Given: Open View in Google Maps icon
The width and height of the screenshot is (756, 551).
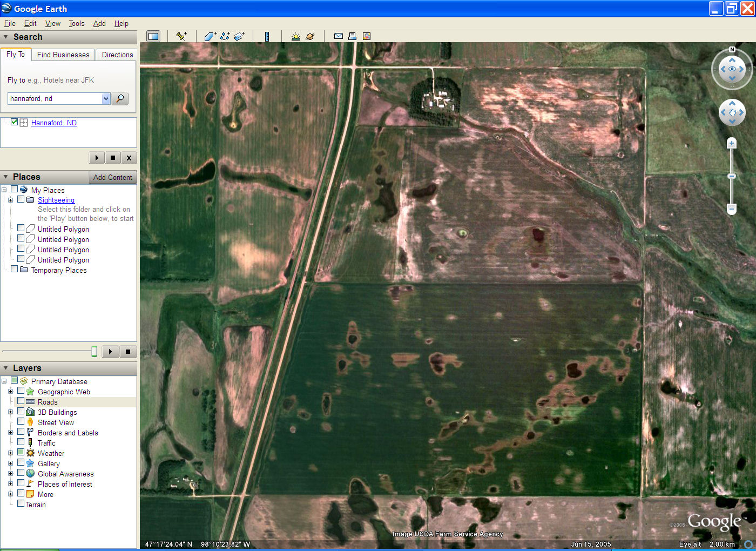Looking at the screenshot, I should click(367, 36).
